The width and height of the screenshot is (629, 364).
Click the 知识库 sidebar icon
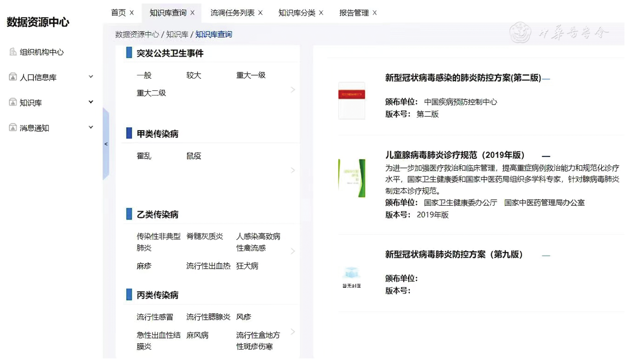tap(13, 102)
